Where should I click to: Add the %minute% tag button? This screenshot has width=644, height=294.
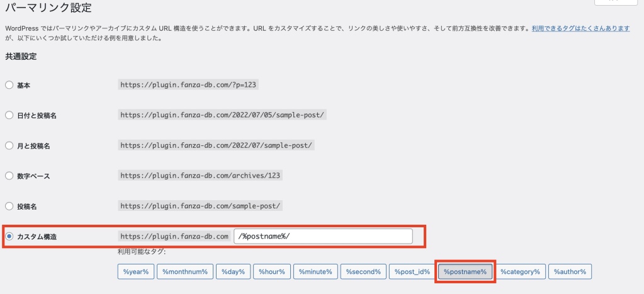tap(315, 271)
